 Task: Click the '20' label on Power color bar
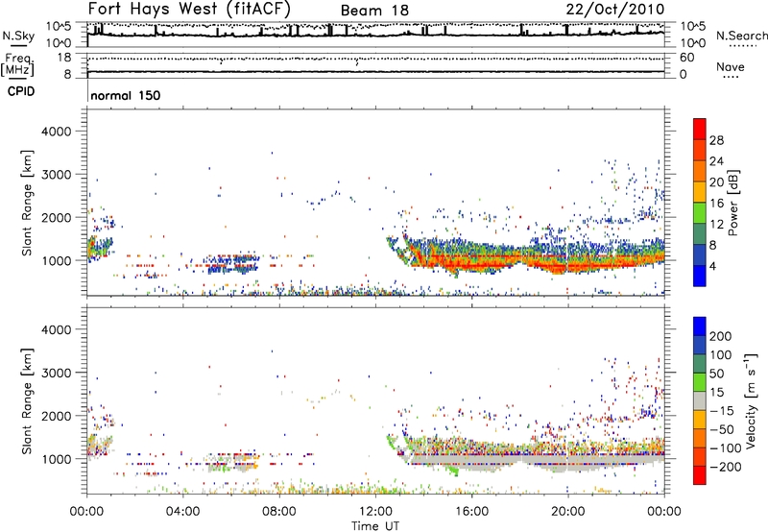tap(716, 182)
